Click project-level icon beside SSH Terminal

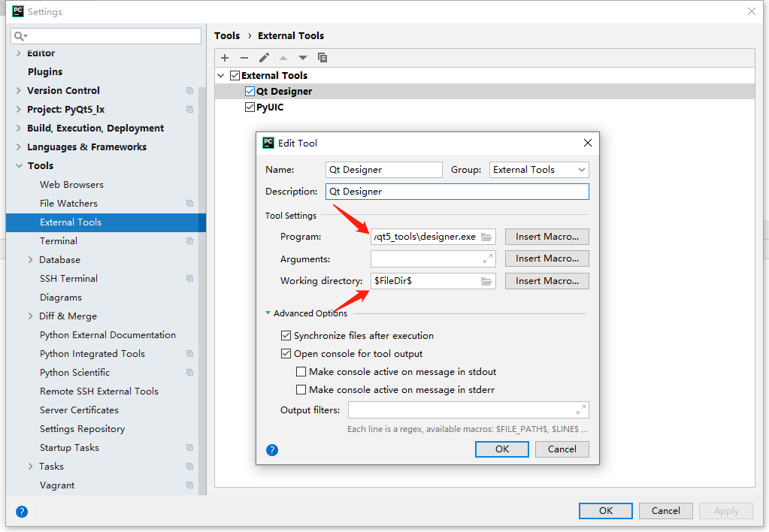click(189, 279)
